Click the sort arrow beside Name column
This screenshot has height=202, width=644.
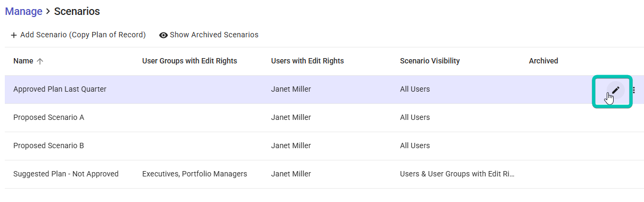(x=40, y=61)
